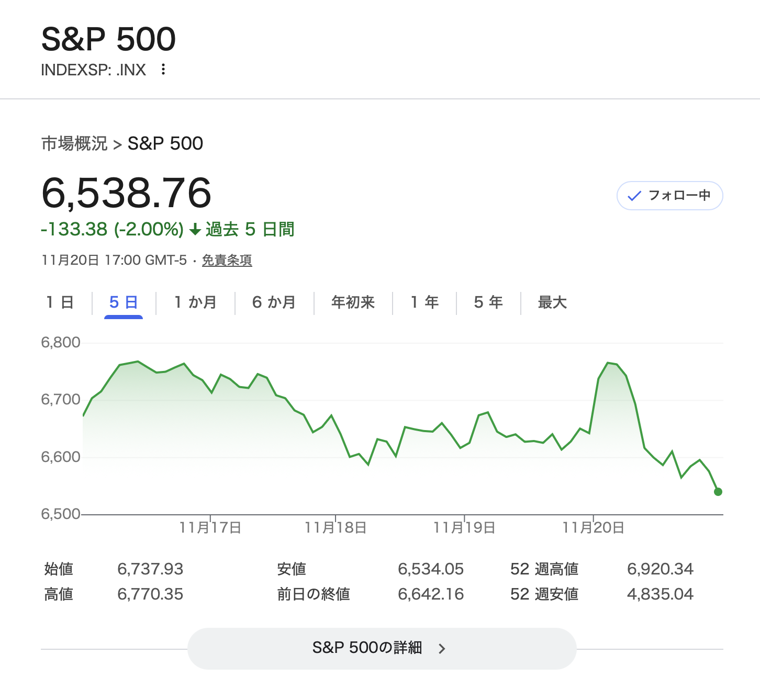This screenshot has height=700, width=760.
Task: Click the green endpoint dot on chart
Action: click(x=718, y=492)
